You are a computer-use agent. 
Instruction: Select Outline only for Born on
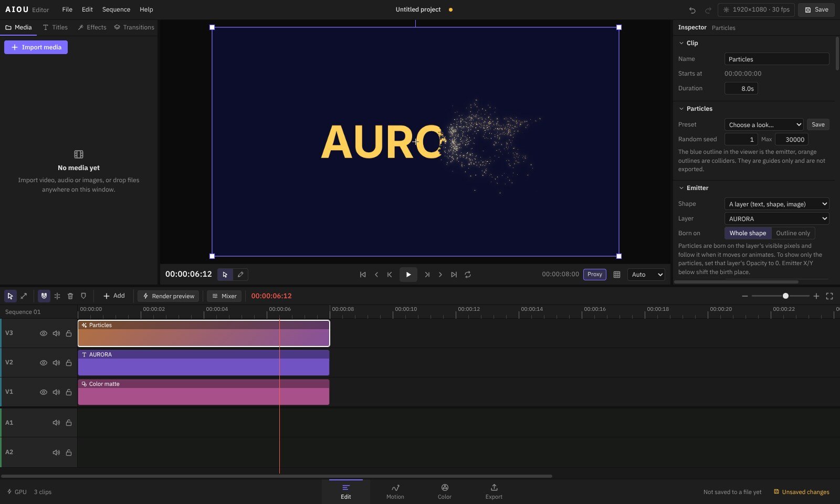793,233
